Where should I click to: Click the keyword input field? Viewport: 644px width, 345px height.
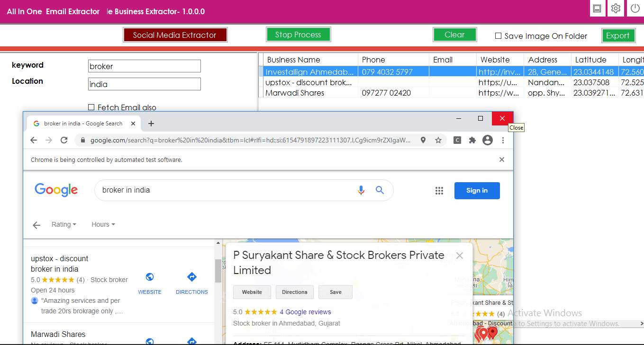pyautogui.click(x=145, y=66)
